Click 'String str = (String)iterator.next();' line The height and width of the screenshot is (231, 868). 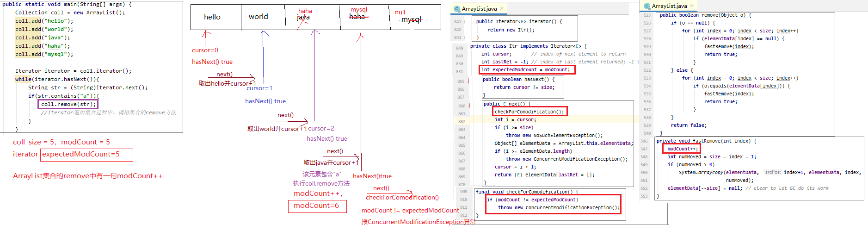(x=88, y=87)
